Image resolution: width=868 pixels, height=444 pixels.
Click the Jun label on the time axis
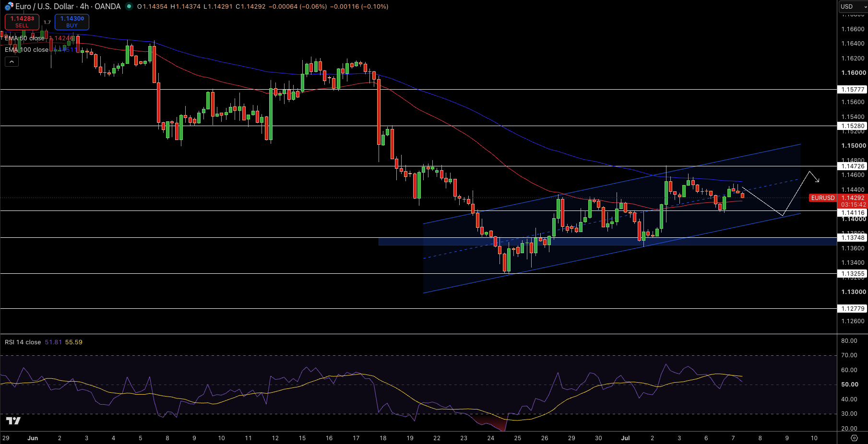pyautogui.click(x=33, y=438)
